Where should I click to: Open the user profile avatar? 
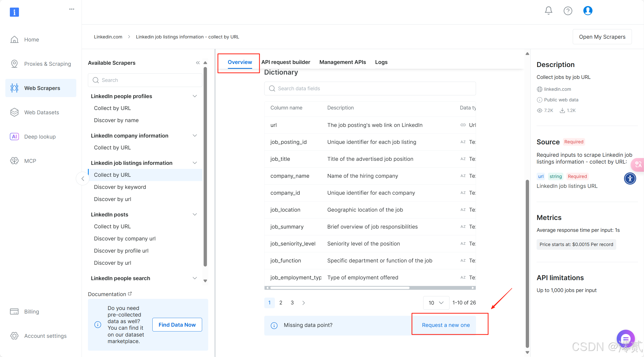pos(588,11)
